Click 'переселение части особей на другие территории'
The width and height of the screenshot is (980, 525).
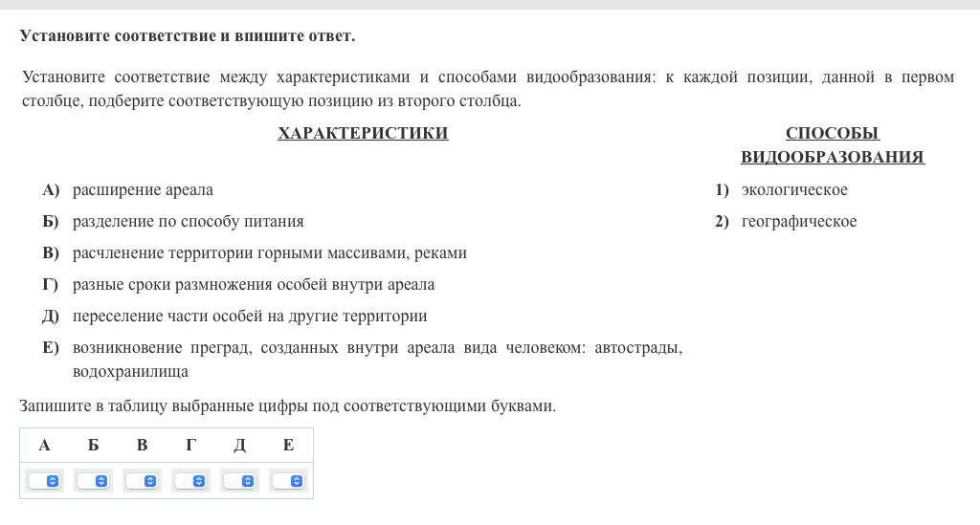(249, 316)
